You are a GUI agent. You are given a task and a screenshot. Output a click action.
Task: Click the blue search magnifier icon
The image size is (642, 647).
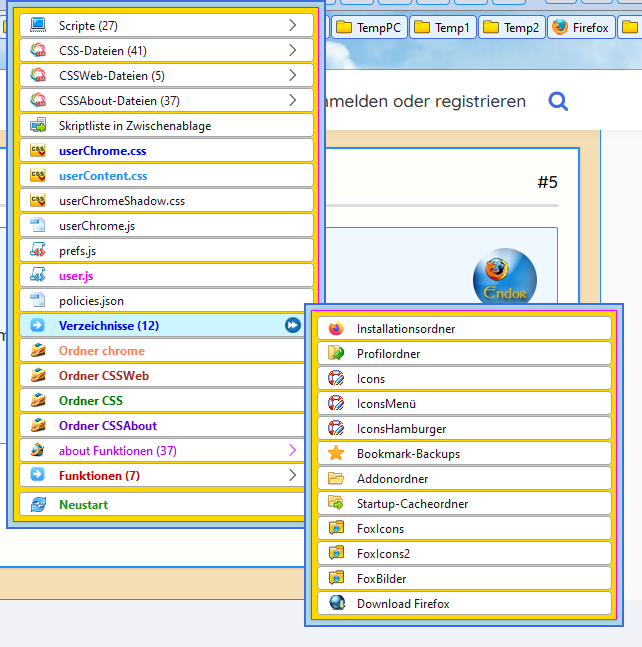tap(558, 102)
